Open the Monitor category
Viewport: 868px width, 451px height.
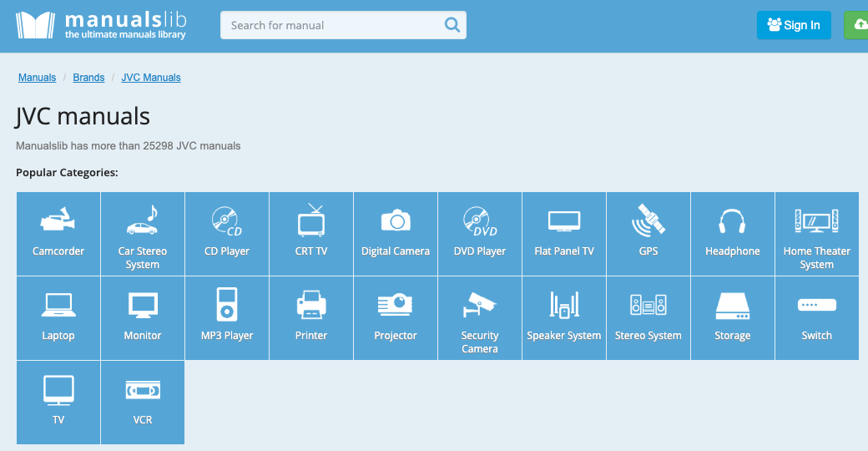coord(142,318)
